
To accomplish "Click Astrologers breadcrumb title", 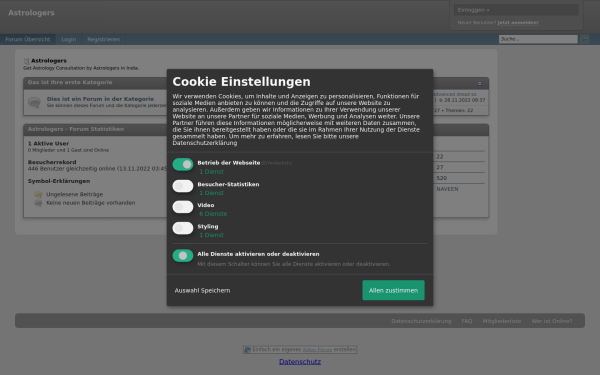I will (49, 60).
